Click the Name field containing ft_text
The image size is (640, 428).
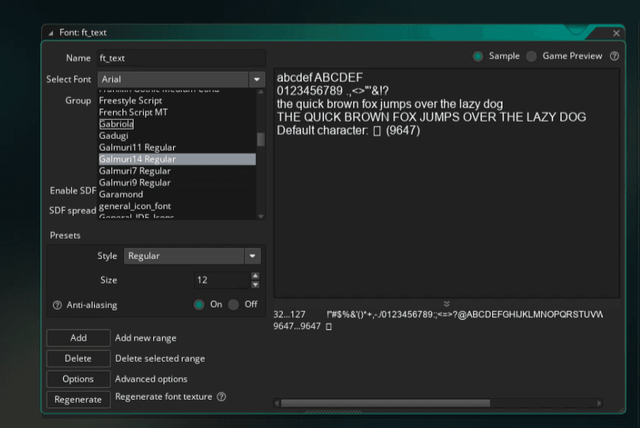tap(180, 59)
